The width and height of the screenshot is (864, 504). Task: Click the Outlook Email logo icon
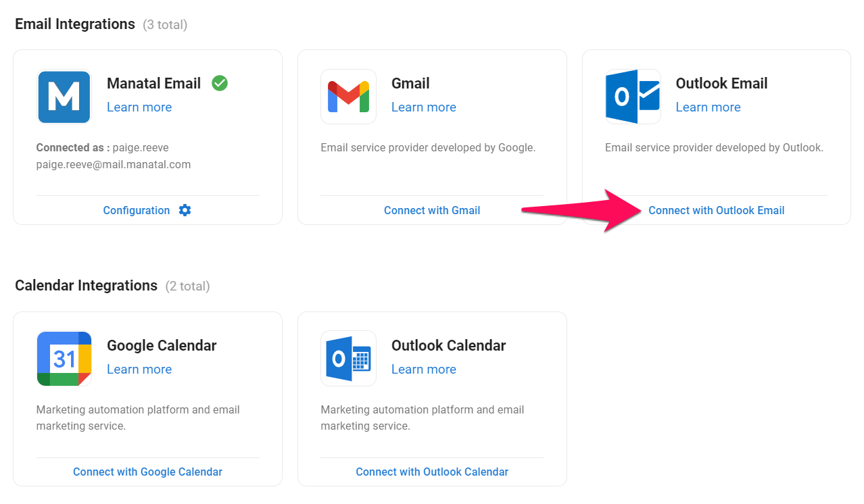(633, 97)
